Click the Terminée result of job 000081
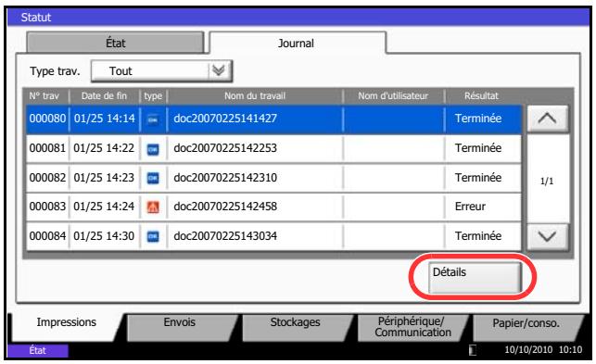596x364 pixels. 478,148
